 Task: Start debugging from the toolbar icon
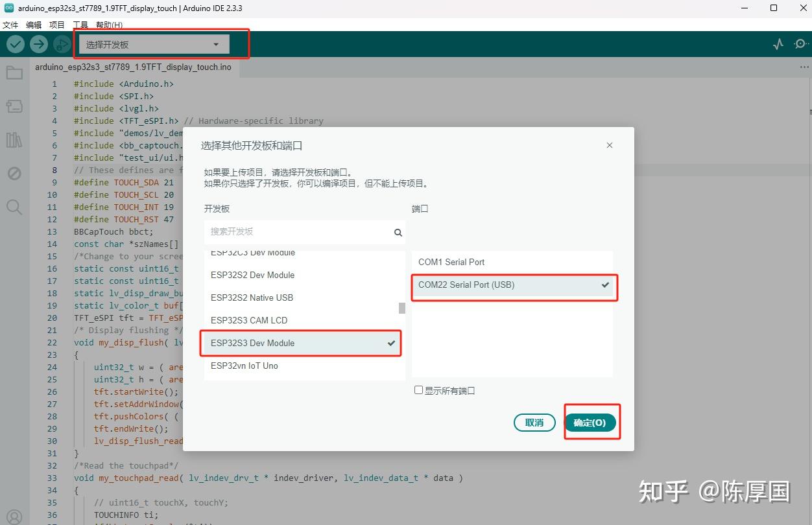(x=62, y=43)
